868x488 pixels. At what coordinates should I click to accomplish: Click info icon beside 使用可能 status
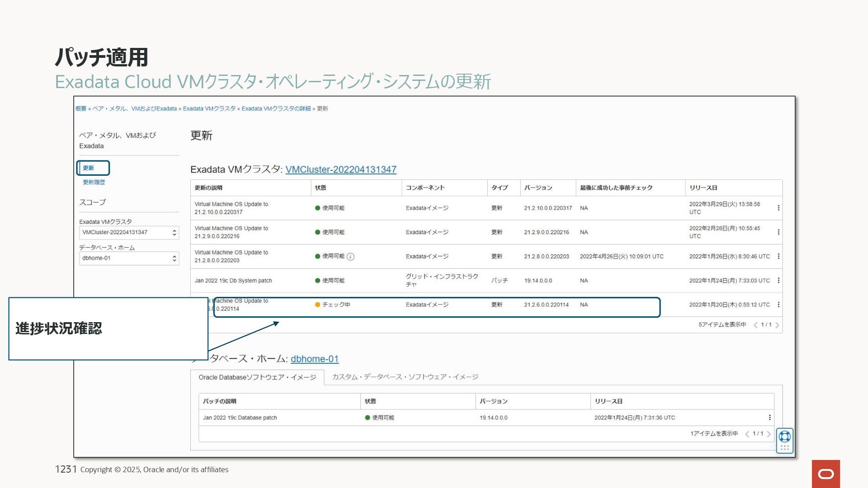(x=351, y=257)
